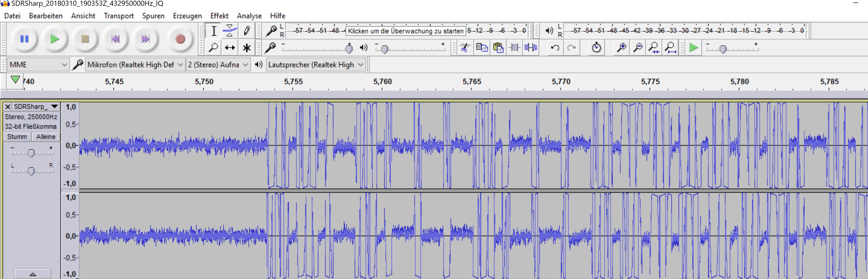Undo the last action
The height and width of the screenshot is (279, 868).
pyautogui.click(x=555, y=48)
